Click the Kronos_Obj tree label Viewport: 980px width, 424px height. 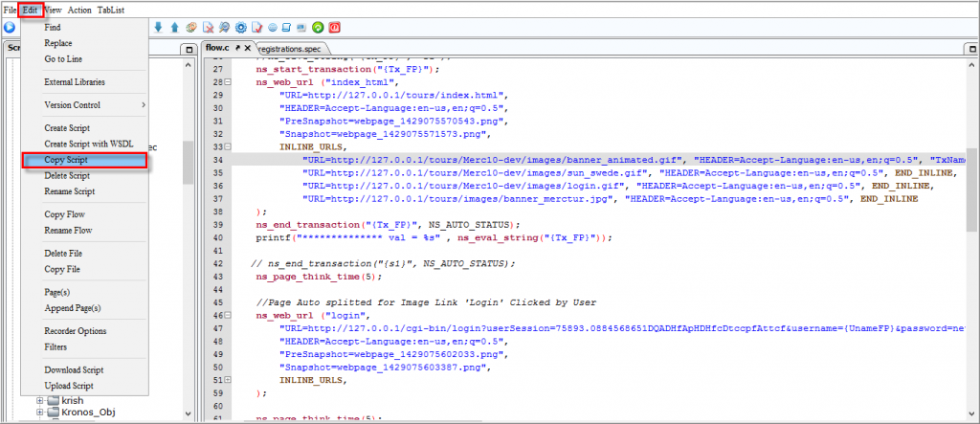pyautogui.click(x=88, y=413)
